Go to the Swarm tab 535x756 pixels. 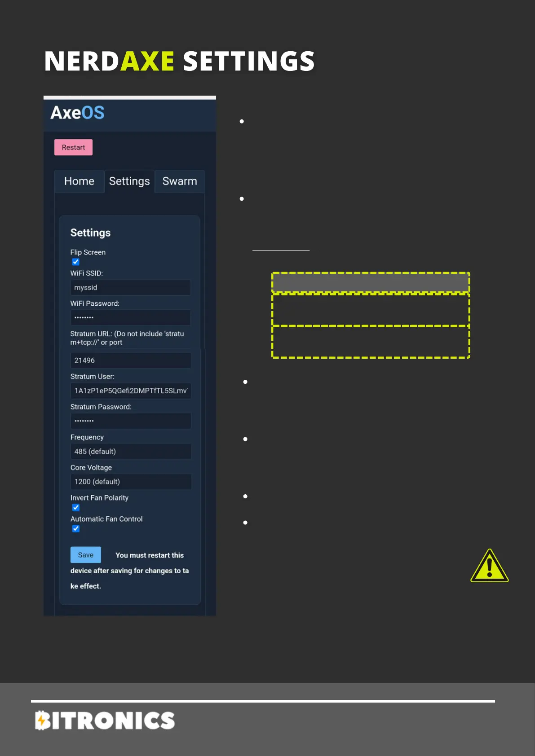tap(180, 181)
